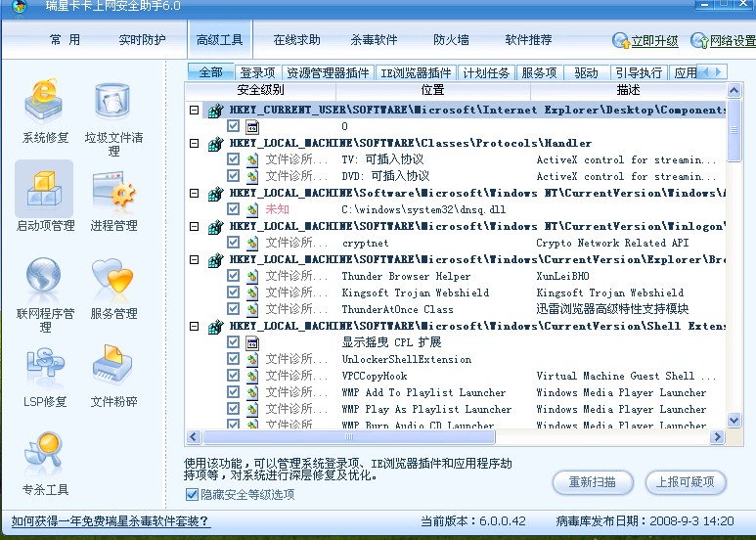Select the IE浏览器插件 category tab
This screenshot has height=540, width=756.
(x=416, y=72)
